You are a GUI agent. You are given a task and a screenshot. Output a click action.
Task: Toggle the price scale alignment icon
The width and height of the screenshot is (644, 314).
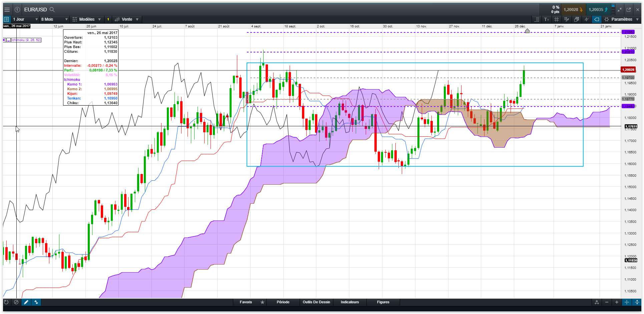click(537, 19)
